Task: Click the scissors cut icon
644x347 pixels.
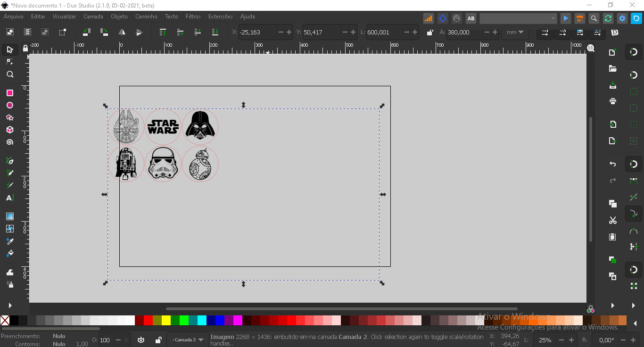Action: [x=613, y=220]
